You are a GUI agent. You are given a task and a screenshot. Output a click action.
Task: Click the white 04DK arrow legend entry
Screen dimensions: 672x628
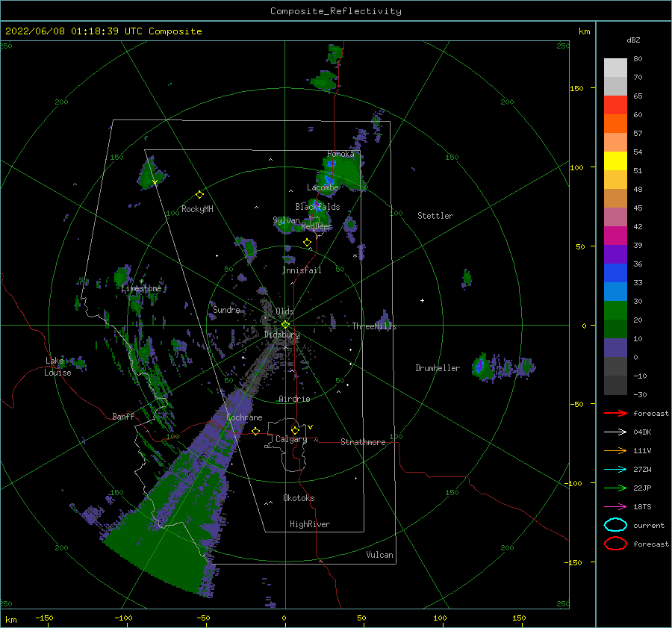coord(615,432)
